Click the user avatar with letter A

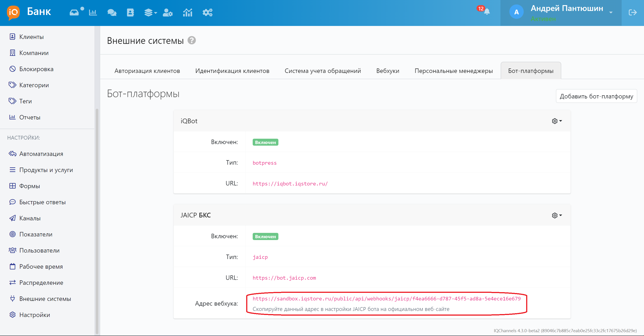click(x=517, y=12)
